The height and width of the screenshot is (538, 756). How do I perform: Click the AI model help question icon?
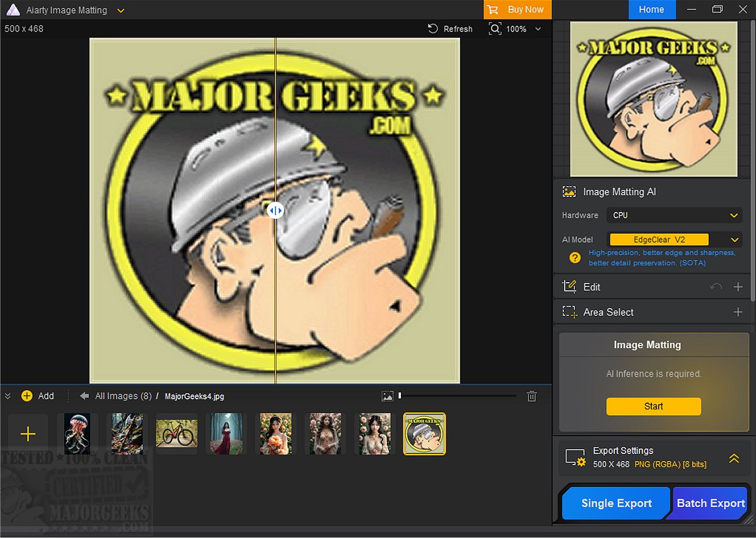point(575,258)
